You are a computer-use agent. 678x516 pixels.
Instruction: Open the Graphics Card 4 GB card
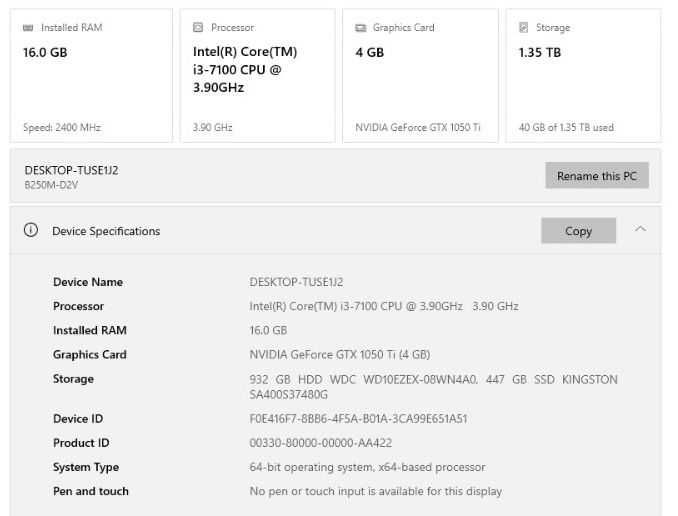(x=420, y=76)
